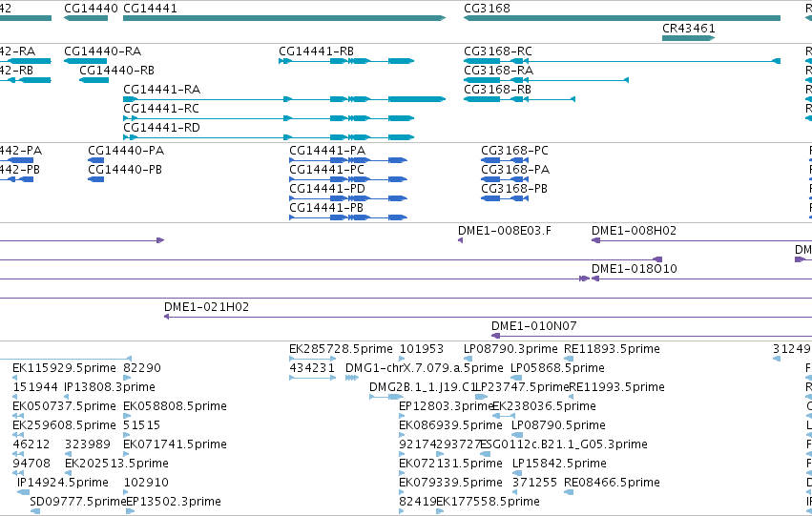Screen dimensions: 812x516
Task: Click clone DME1-021H02 label
Action: (x=207, y=307)
